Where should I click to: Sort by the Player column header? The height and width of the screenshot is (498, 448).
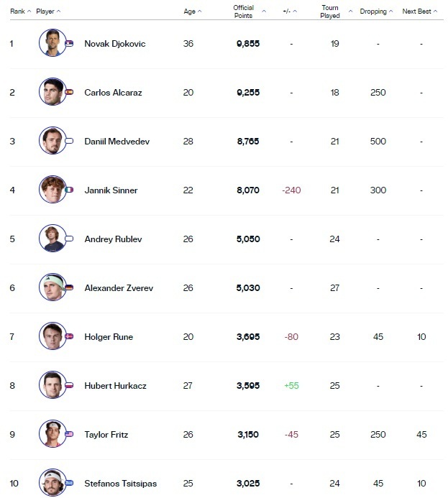click(48, 11)
